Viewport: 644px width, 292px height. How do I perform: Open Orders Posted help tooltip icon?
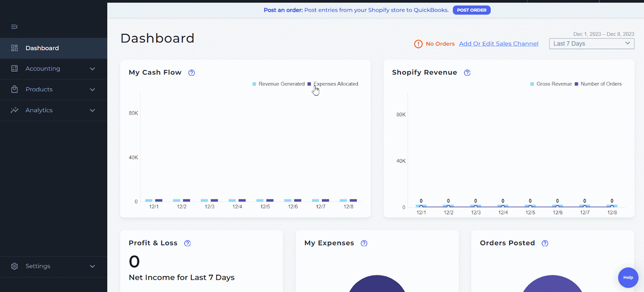point(545,243)
